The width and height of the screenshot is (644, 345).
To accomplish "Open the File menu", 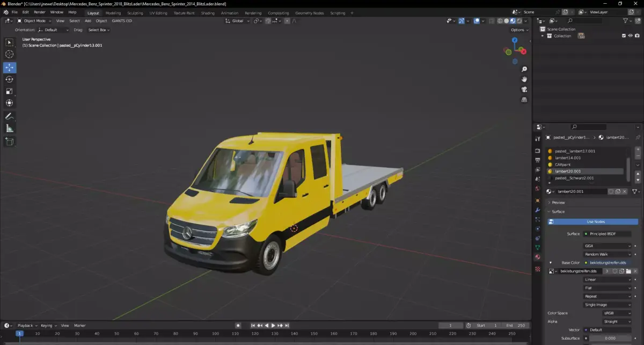I will tap(13, 12).
